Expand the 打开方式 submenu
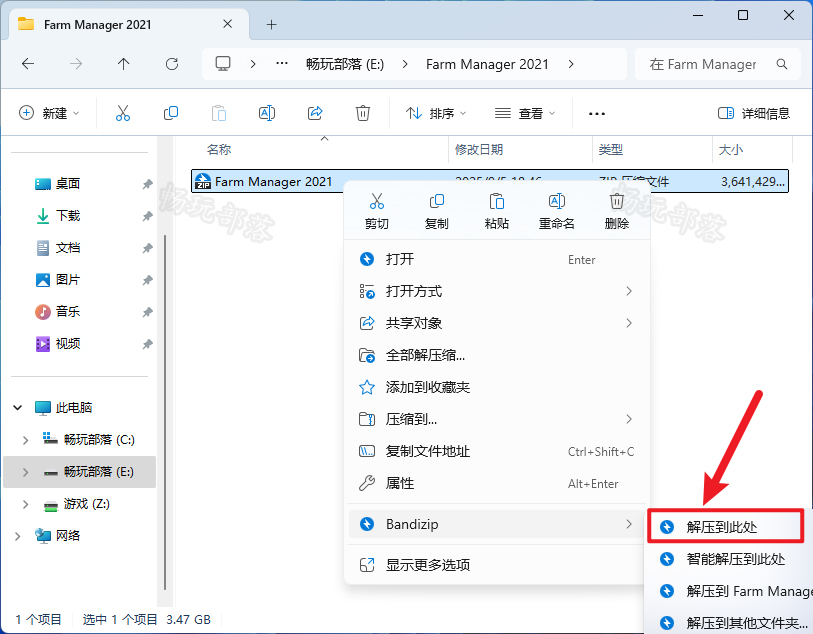This screenshot has width=813, height=634. 497,291
